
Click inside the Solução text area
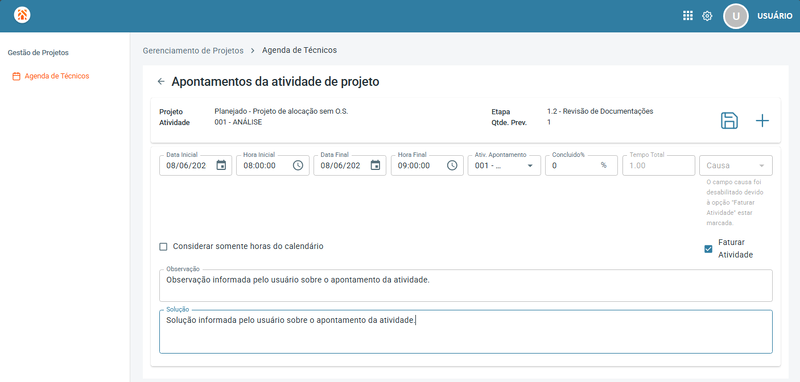[466, 332]
